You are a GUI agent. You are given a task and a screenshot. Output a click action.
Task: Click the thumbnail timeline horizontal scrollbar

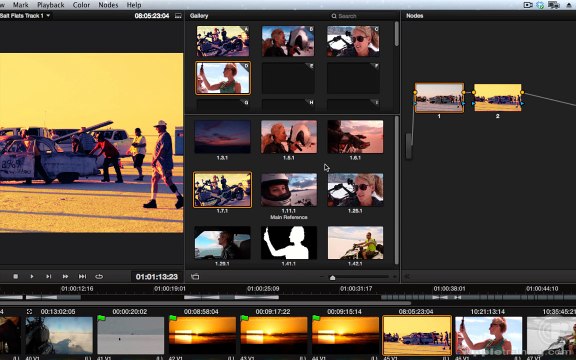pos(205,303)
